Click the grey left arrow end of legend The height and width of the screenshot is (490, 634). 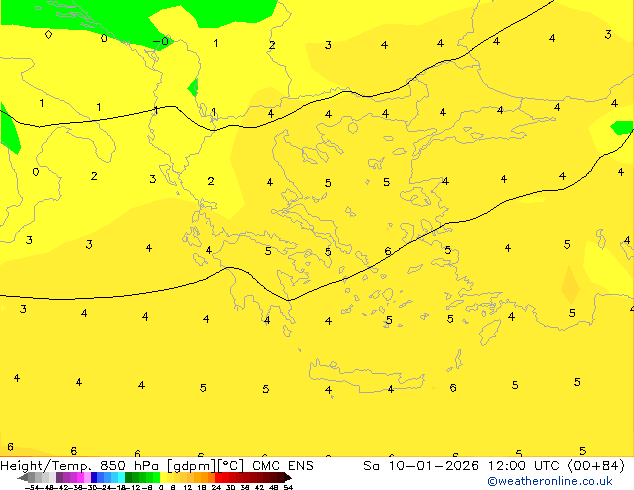click(x=22, y=477)
